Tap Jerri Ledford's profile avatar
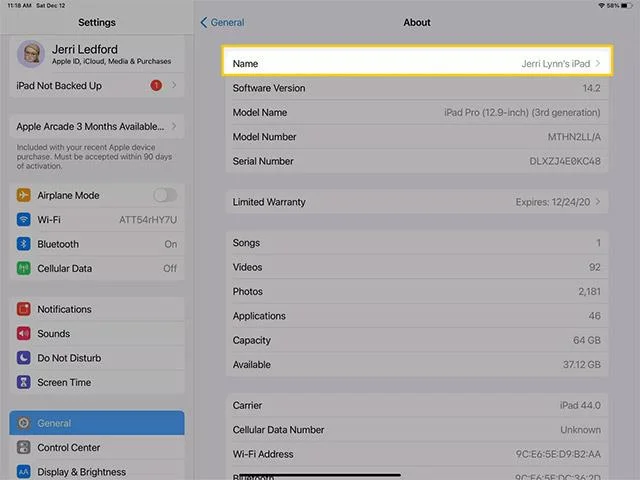640x480 pixels. point(31,54)
